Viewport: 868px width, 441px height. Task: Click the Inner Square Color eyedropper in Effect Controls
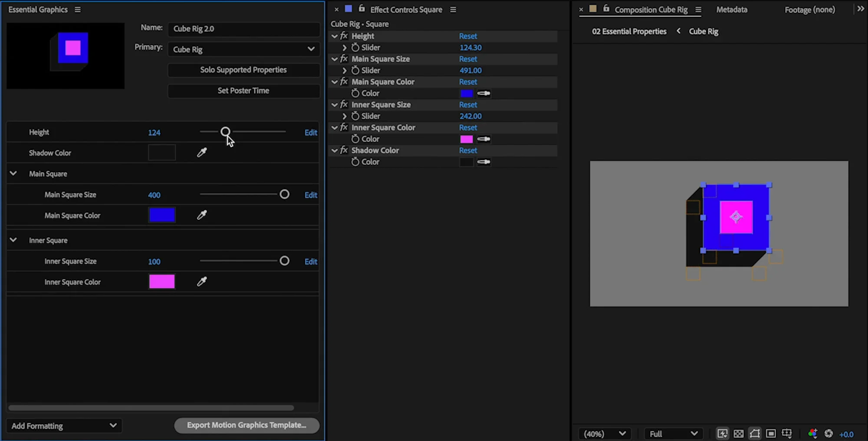point(484,139)
